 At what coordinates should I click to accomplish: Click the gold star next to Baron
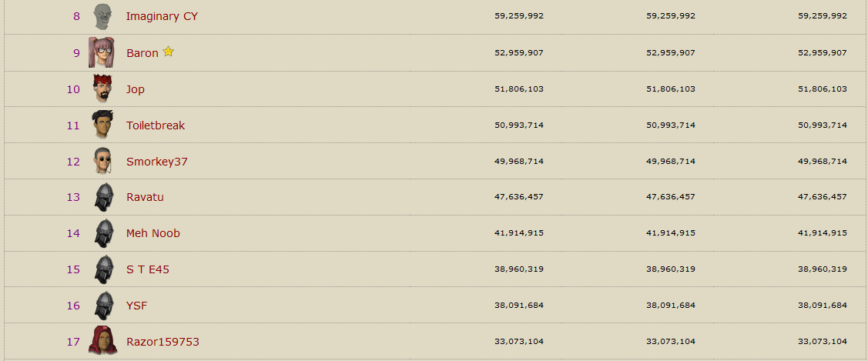point(168,52)
